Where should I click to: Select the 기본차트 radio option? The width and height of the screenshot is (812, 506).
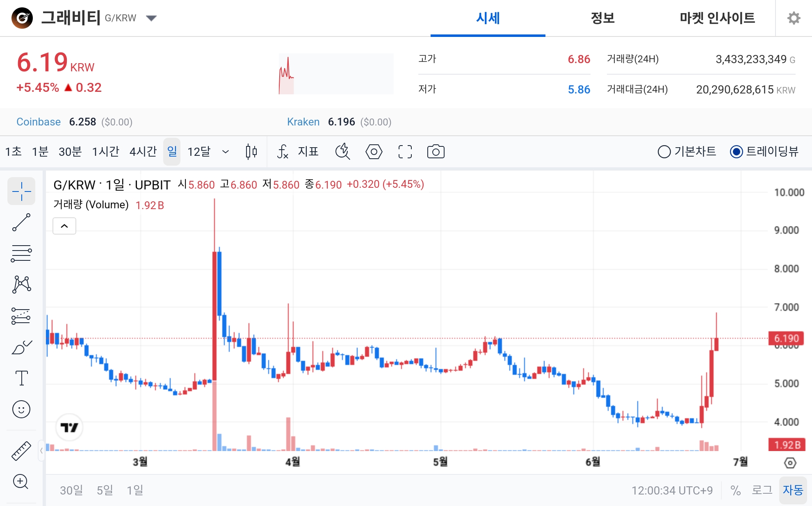[687, 152]
